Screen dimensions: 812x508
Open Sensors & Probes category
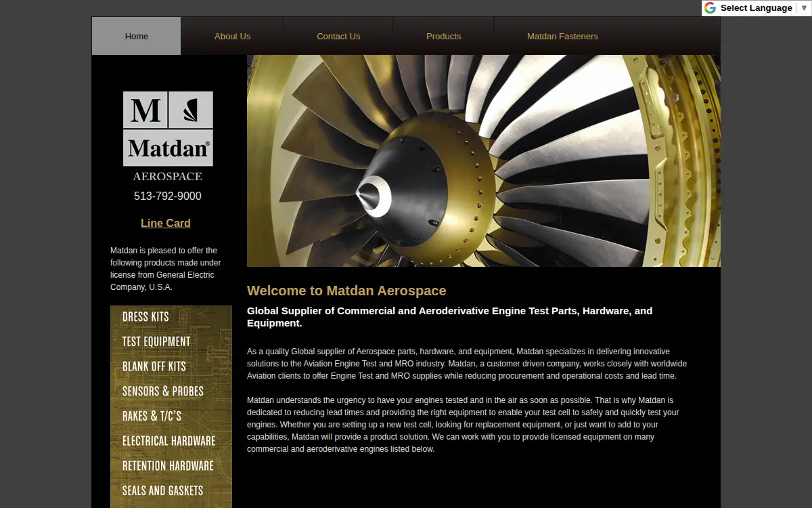point(162,391)
